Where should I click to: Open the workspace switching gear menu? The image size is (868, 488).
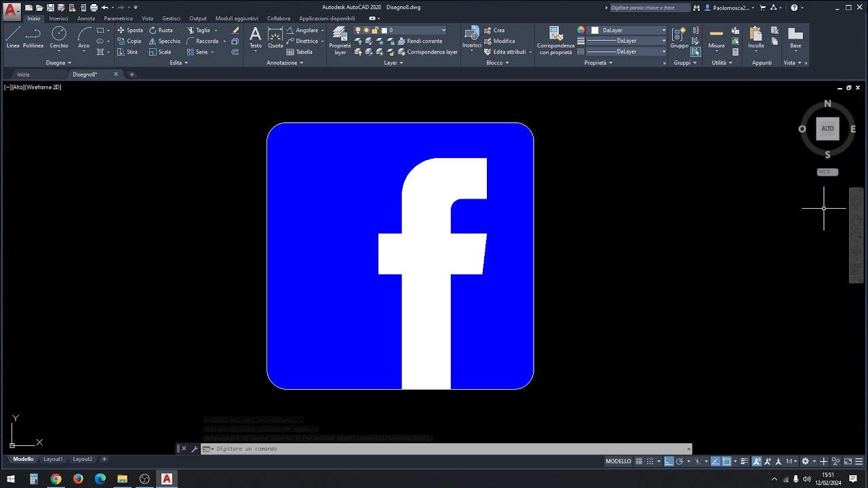pyautogui.click(x=805, y=461)
